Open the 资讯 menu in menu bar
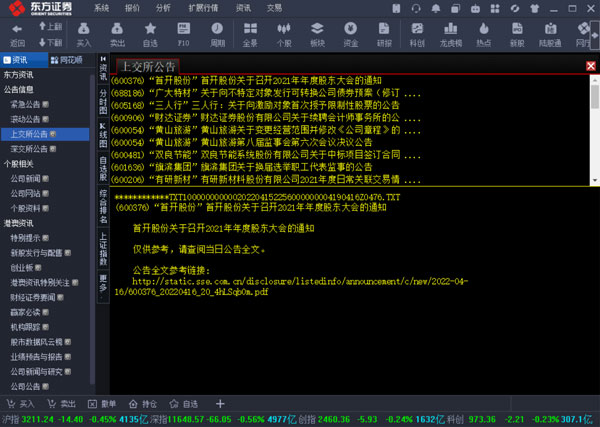Screen dimensions: 600x427 [243, 8]
